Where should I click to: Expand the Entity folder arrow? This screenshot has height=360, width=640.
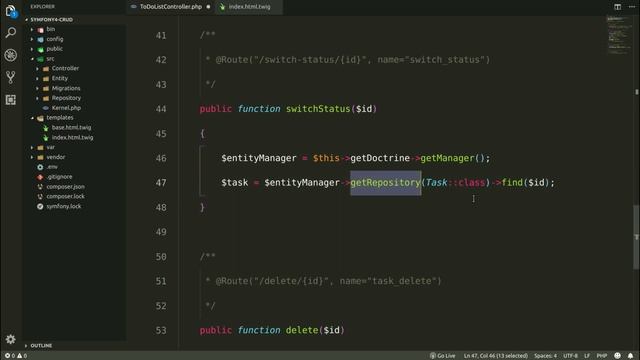click(38, 78)
